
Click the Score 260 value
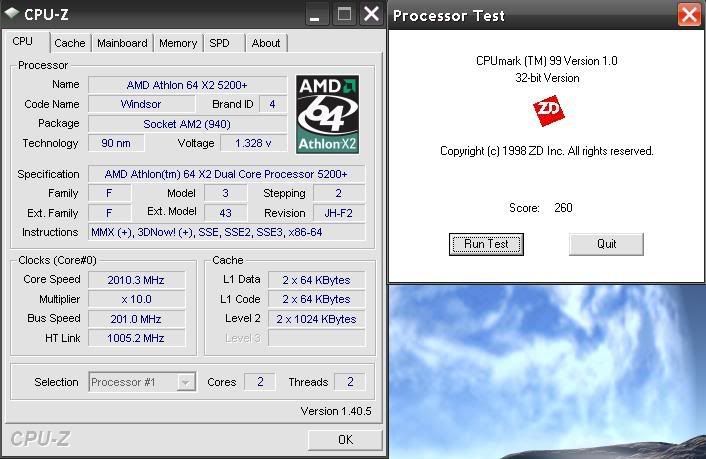click(563, 208)
